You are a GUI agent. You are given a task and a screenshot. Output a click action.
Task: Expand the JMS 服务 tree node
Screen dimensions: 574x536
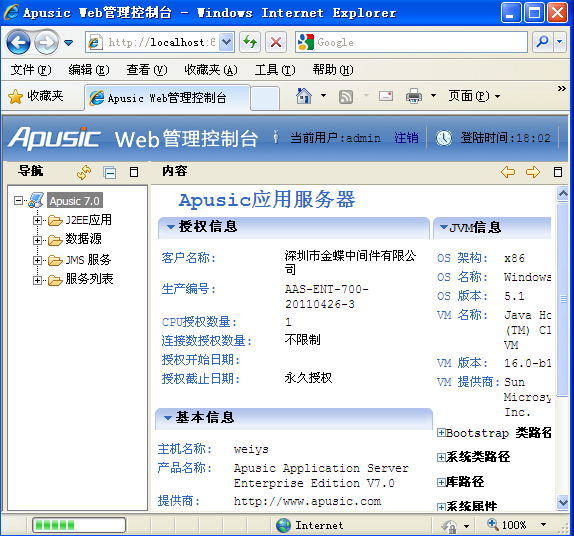point(37,260)
